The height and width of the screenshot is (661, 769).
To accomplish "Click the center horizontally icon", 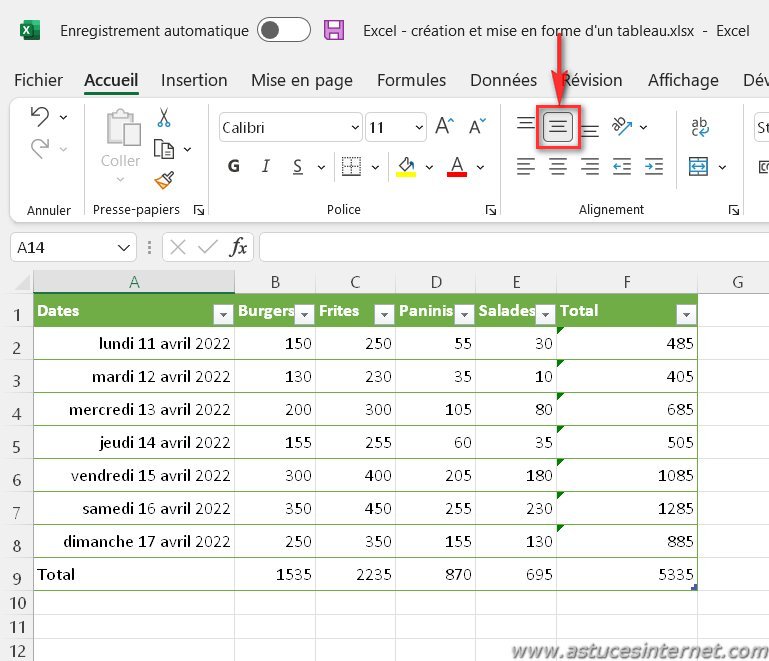I will pyautogui.click(x=558, y=167).
